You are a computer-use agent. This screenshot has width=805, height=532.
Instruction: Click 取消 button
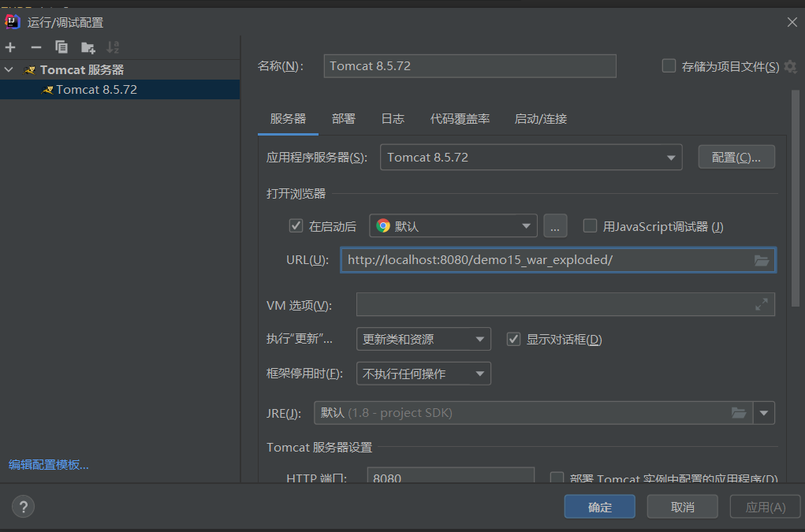point(682,507)
